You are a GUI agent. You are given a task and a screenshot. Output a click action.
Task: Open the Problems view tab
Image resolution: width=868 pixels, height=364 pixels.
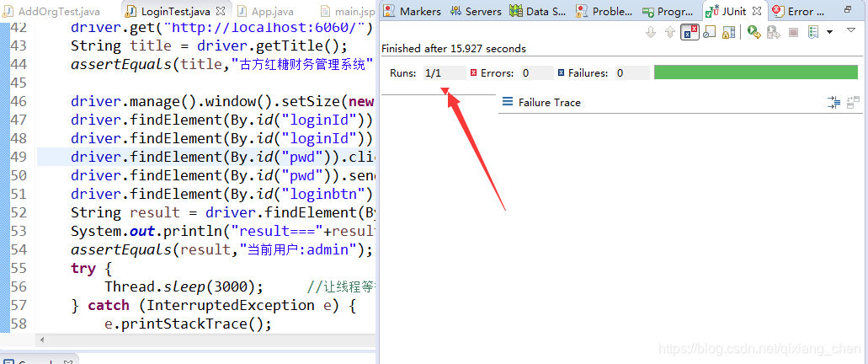click(604, 11)
